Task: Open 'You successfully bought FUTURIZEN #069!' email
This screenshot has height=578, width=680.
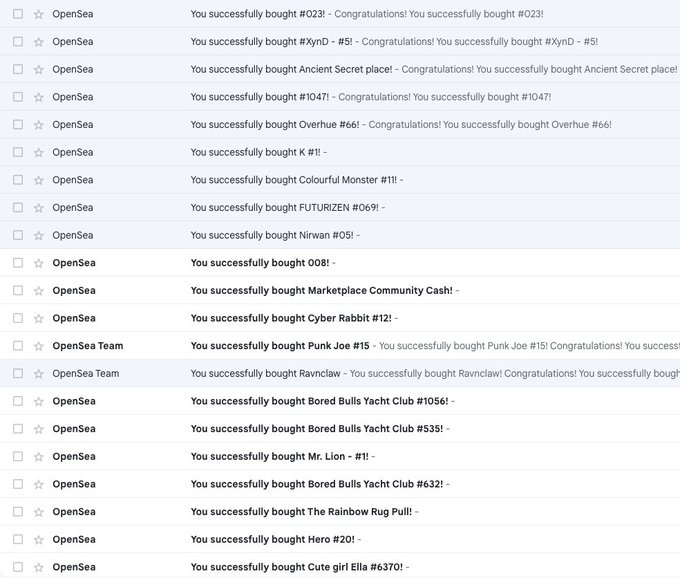Action: pyautogui.click(x=284, y=208)
